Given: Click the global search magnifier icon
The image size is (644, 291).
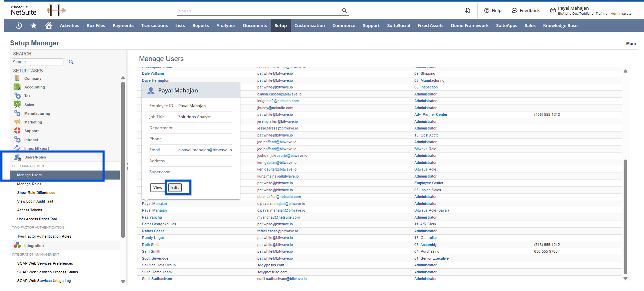Looking at the screenshot, I should 344,11.
